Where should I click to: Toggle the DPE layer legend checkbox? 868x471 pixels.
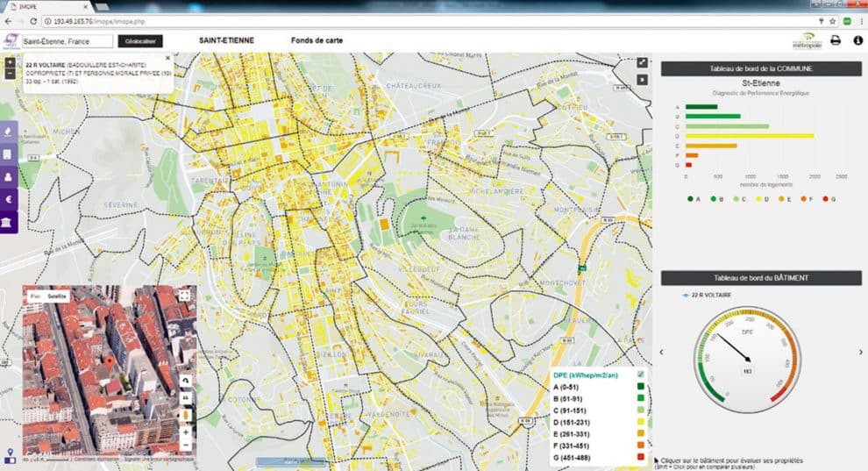pos(640,375)
